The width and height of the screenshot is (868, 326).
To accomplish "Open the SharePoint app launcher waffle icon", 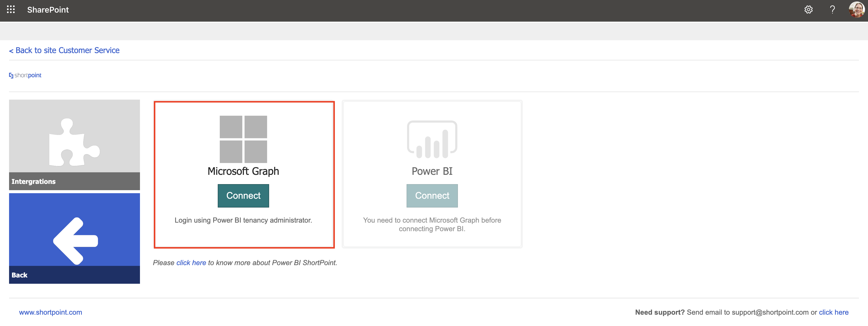I will (11, 10).
